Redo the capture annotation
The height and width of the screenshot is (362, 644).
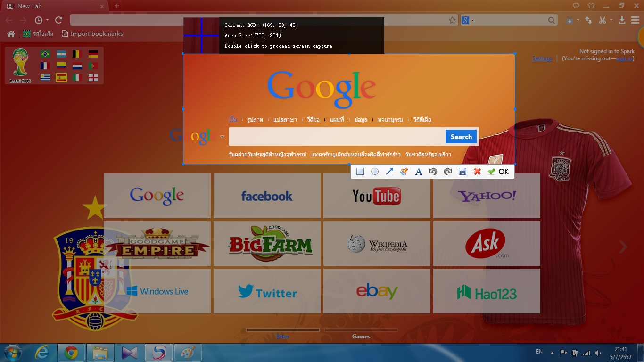tap(448, 172)
